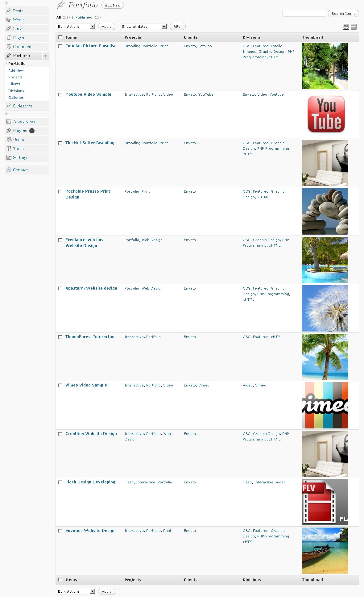Open the Show all dates dropdown
The image size is (364, 597).
point(143,27)
